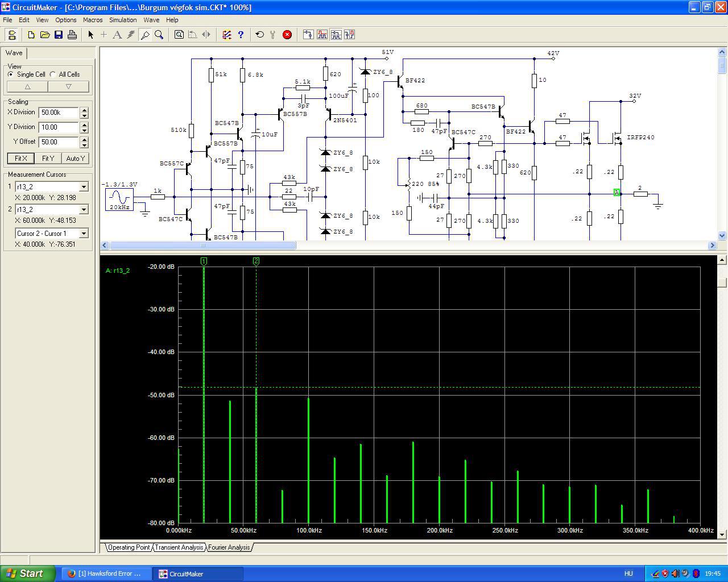Click the Auto Y button
The width and height of the screenshot is (728, 582).
pos(75,159)
